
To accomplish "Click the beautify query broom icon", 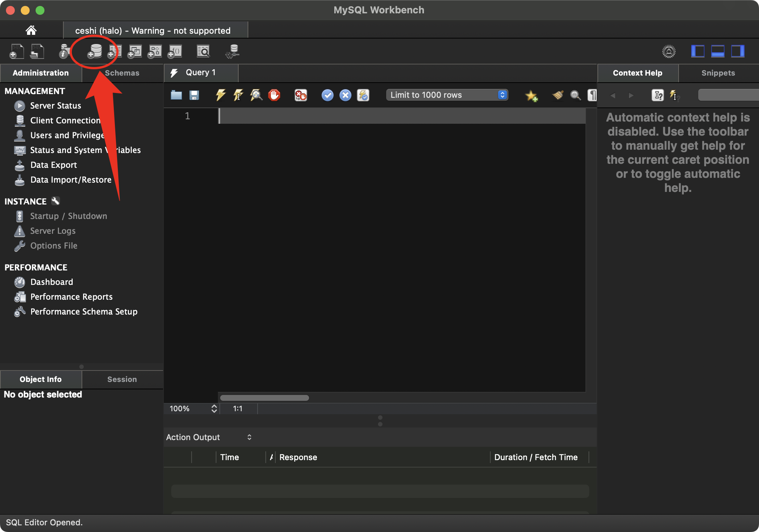I will (558, 95).
